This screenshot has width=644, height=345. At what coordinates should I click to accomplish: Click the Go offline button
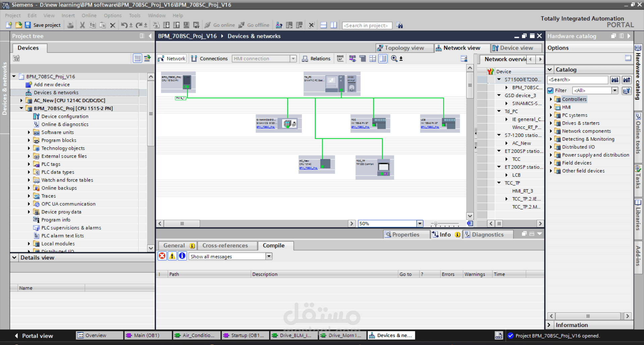click(x=254, y=25)
